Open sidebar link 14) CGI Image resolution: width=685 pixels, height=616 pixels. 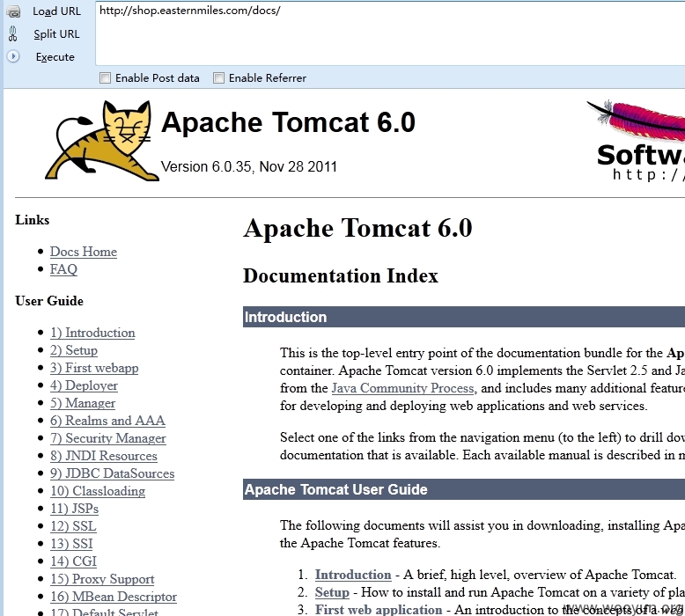click(x=73, y=561)
